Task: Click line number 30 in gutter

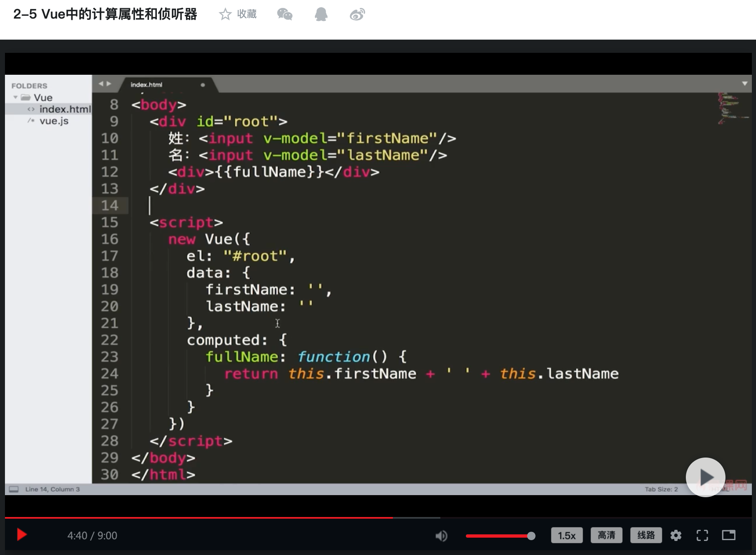Action: (110, 474)
